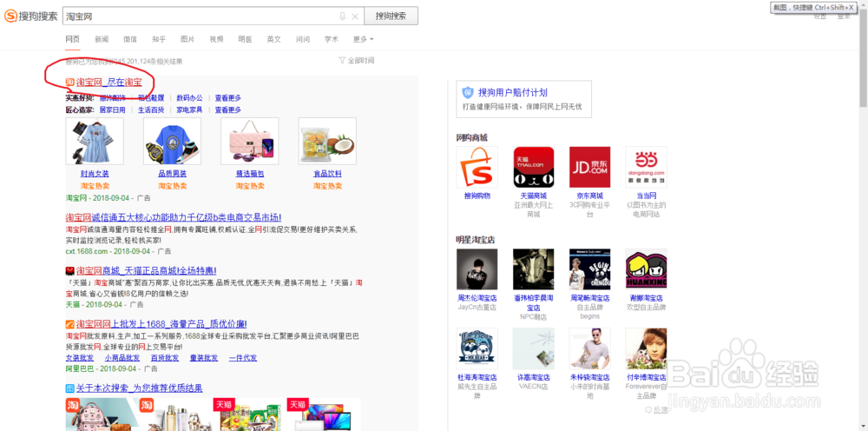Open the 精选箱包 pink bag thumbnail
The width and height of the screenshot is (868, 431).
[250, 142]
